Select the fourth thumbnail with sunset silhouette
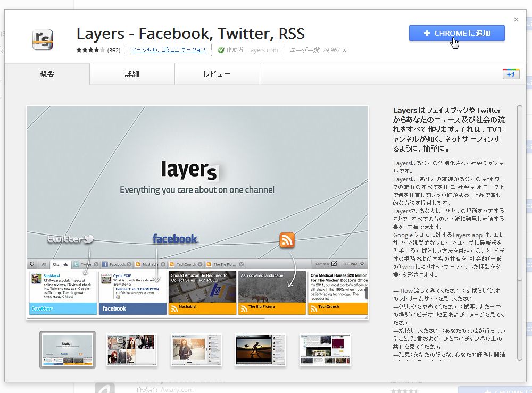Image resolution: width=532 pixels, height=393 pixels. point(261,350)
